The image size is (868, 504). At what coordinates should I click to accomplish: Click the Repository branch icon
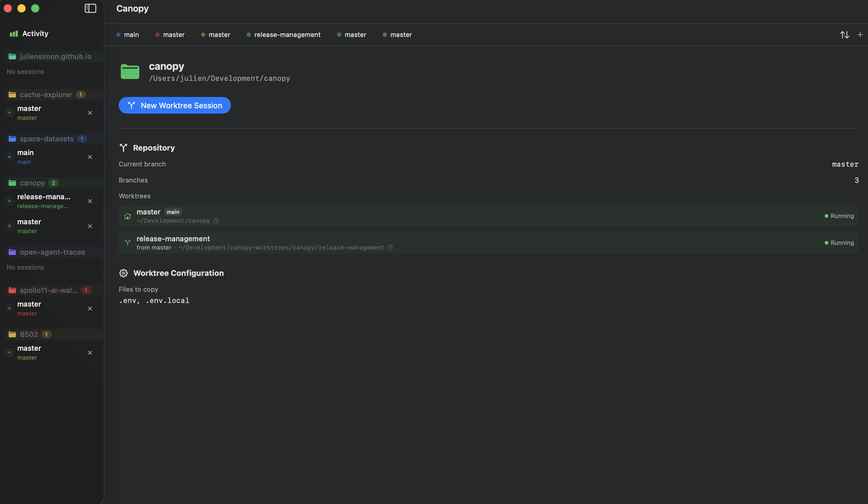[123, 148]
